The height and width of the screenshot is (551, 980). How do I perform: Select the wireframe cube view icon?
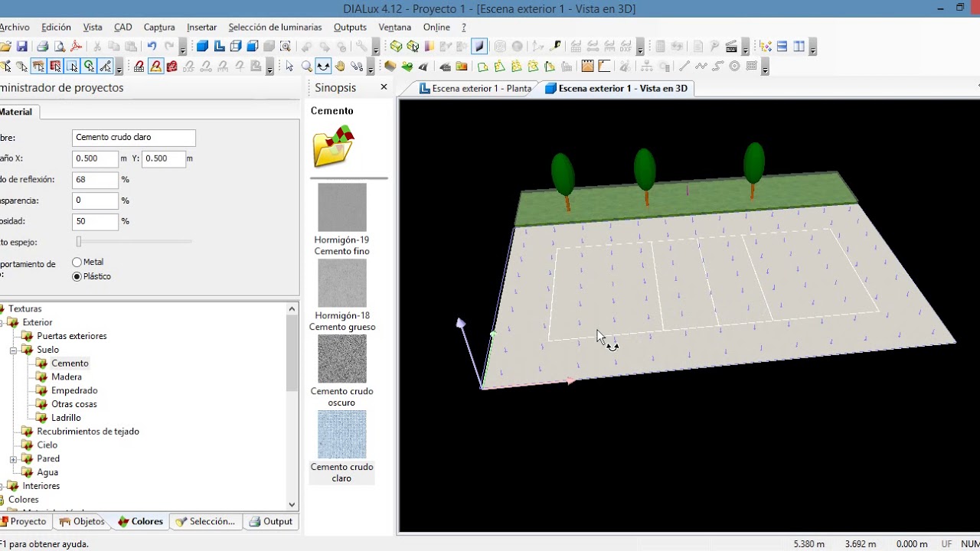pyautogui.click(x=236, y=47)
